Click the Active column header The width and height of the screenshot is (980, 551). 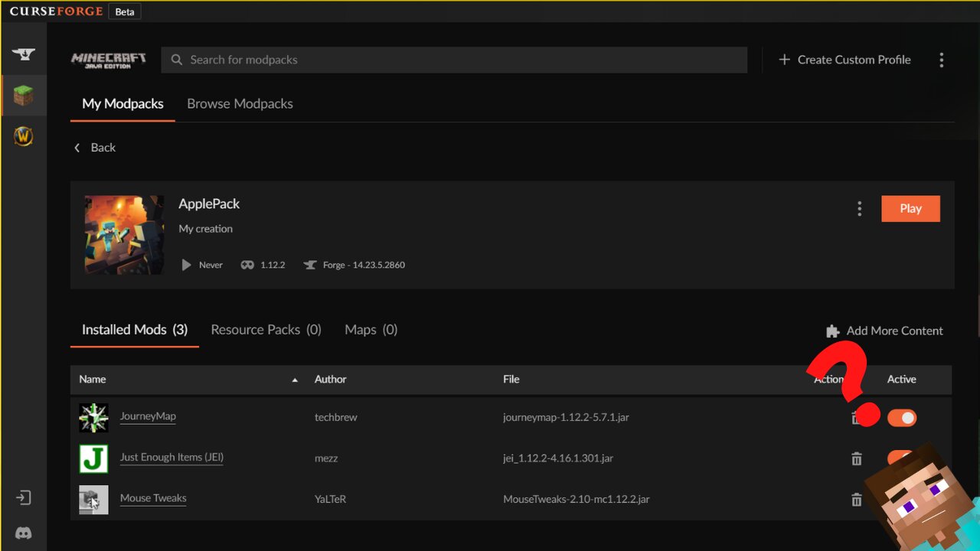point(901,380)
